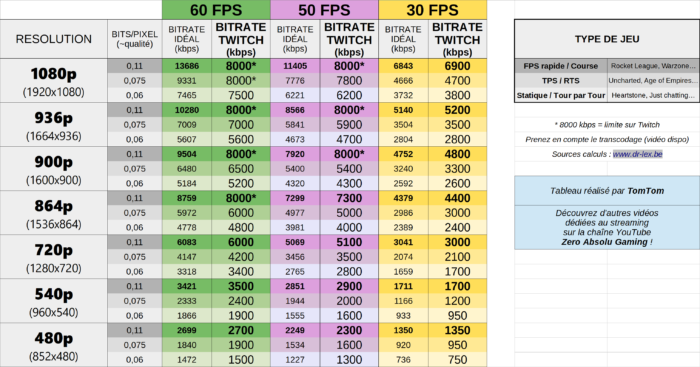Click the 5600 Twitch bitrate cell
The width and height of the screenshot is (700, 367).
pos(241,139)
